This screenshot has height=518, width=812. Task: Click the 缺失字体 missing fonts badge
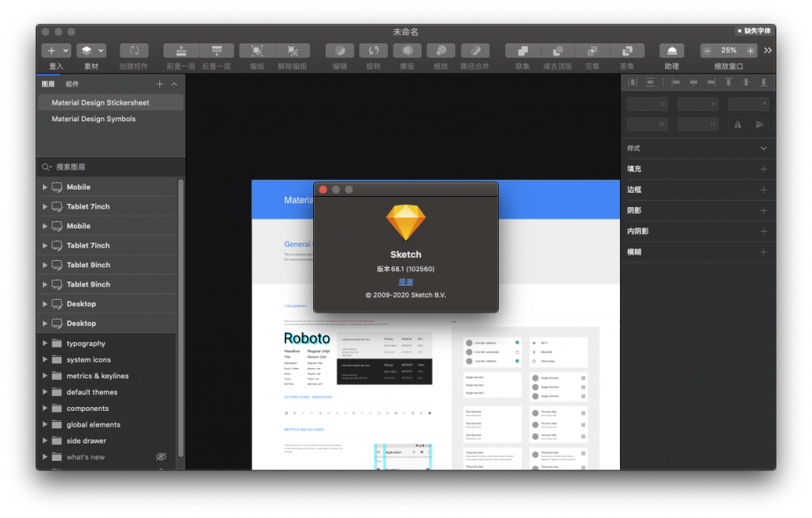754,31
